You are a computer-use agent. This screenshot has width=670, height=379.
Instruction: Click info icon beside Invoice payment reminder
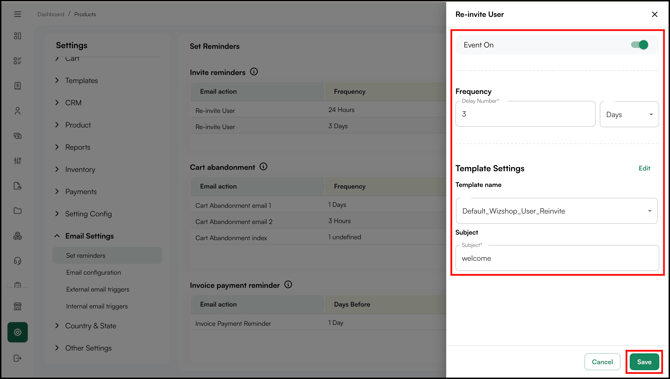(288, 285)
